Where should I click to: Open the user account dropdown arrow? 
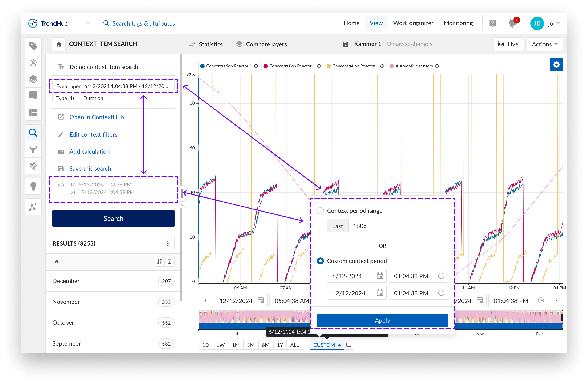tap(558, 23)
